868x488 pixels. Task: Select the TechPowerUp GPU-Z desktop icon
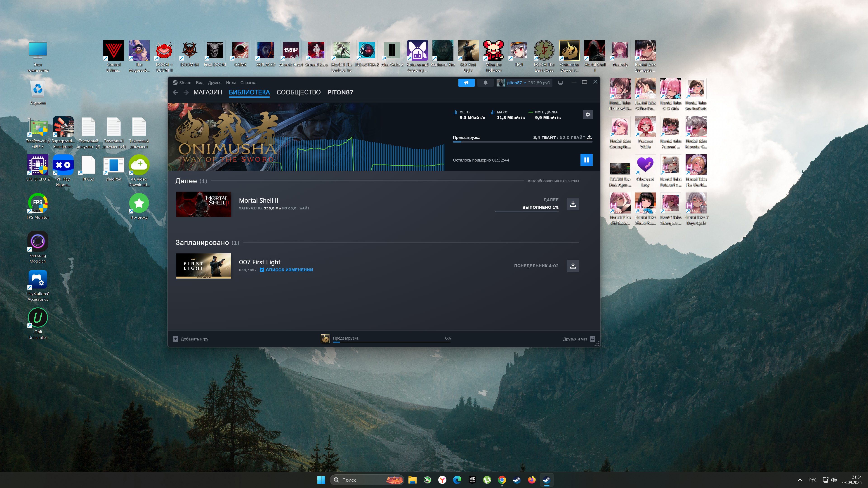(38, 133)
